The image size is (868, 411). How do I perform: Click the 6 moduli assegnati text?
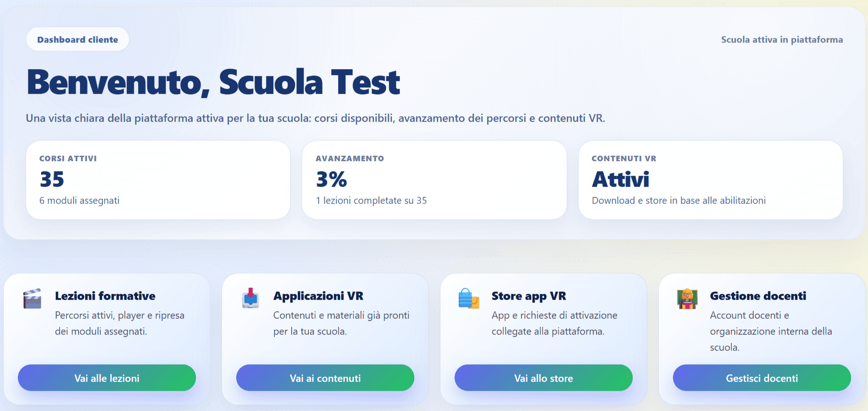pos(79,200)
